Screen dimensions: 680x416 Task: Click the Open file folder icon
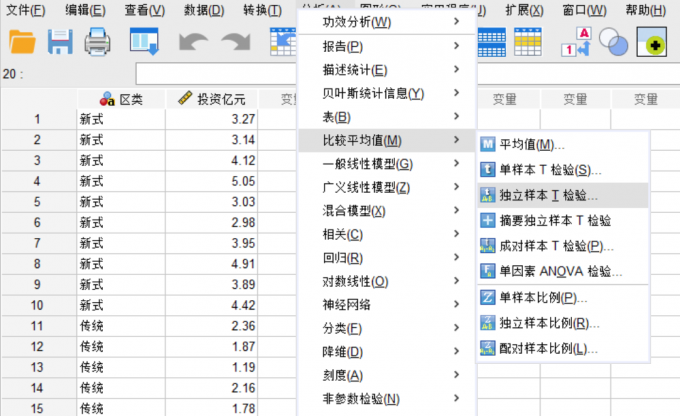(x=22, y=42)
